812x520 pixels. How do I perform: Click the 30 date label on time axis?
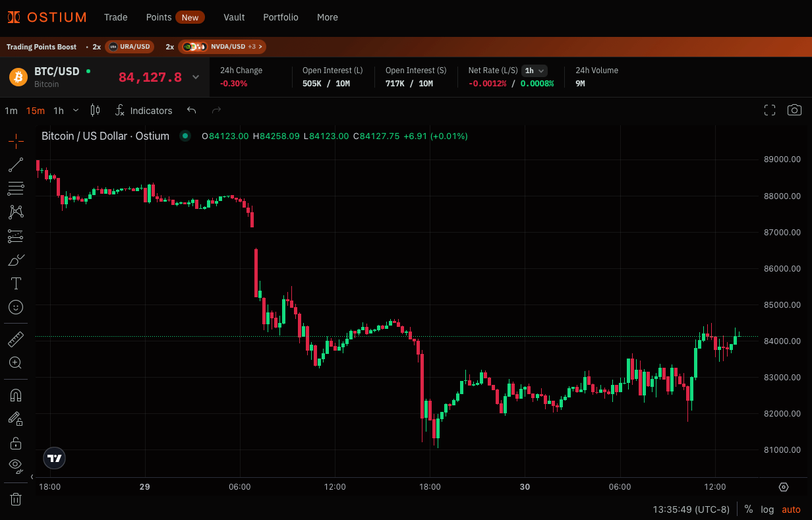pos(525,487)
